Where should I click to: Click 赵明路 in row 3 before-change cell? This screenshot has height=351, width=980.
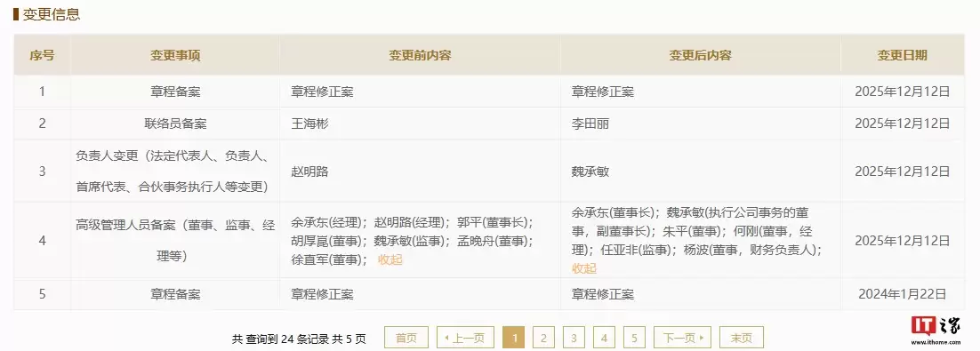point(310,172)
